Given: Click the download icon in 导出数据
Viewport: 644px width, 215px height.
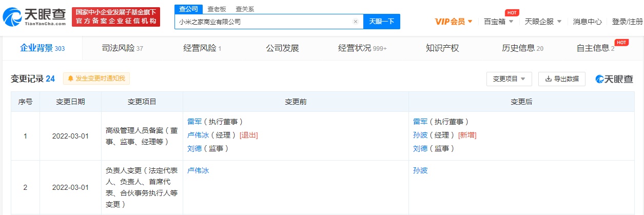Looking at the screenshot, I should tap(548, 79).
